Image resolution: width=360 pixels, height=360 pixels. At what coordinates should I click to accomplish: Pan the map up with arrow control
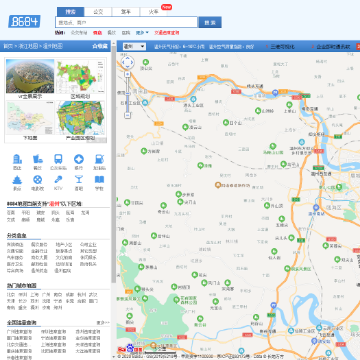(x=128, y=58)
